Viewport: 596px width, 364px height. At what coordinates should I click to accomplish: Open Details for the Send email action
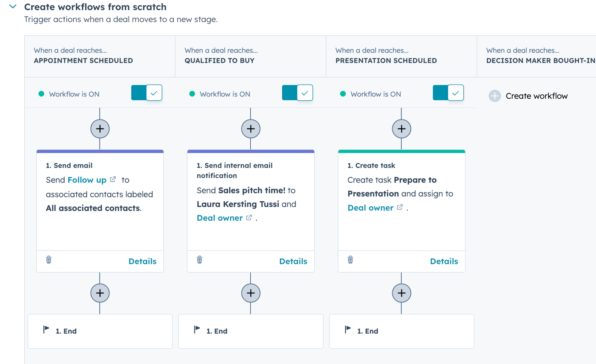143,261
